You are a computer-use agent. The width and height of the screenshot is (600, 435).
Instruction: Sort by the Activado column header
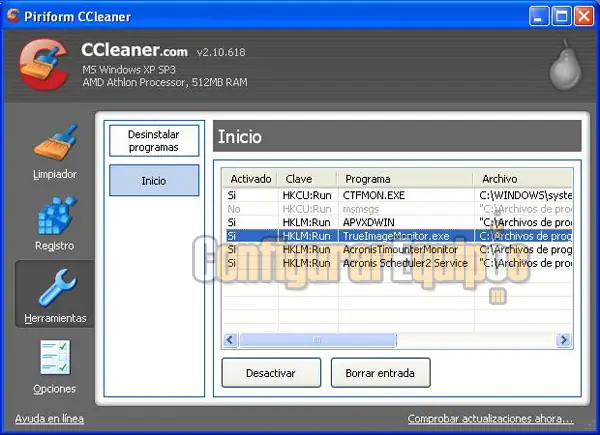pyautogui.click(x=250, y=179)
